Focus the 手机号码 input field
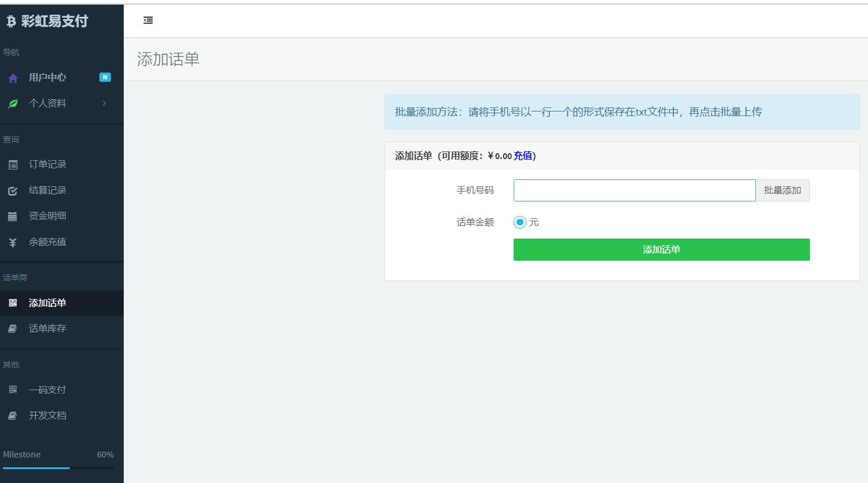The height and width of the screenshot is (483, 868). pyautogui.click(x=634, y=190)
